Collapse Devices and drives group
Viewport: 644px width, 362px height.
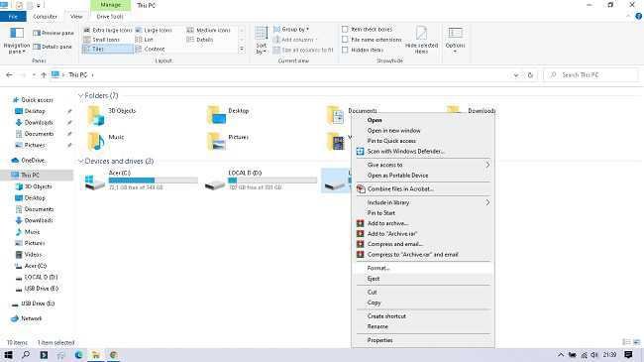tap(80, 162)
